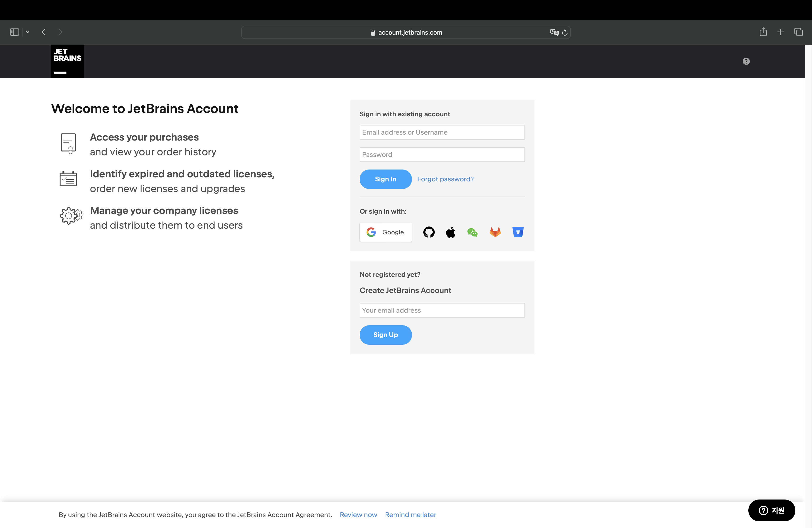The width and height of the screenshot is (812, 528).
Task: Open a new browser tab
Action: [x=781, y=32]
